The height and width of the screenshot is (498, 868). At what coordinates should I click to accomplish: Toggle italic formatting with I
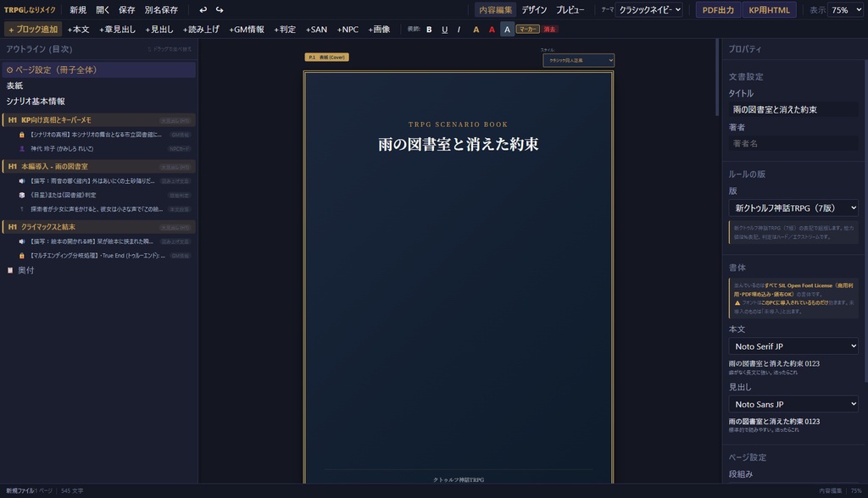coord(459,30)
